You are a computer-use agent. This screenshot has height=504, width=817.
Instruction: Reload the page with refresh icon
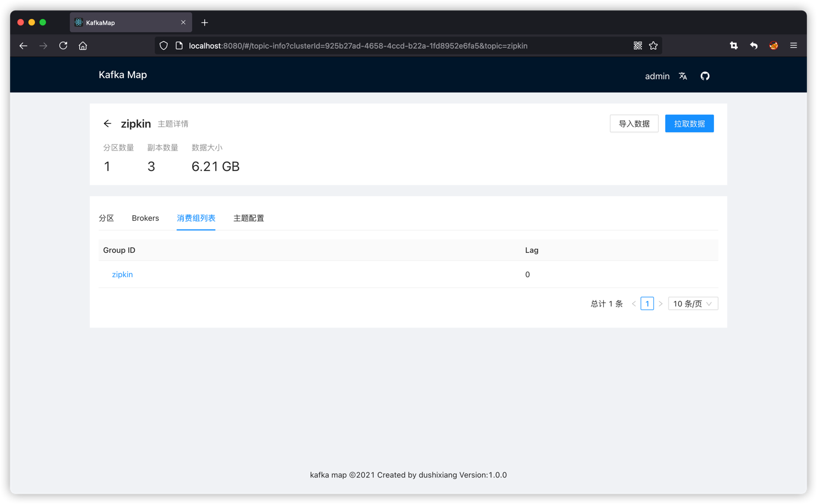coord(63,46)
